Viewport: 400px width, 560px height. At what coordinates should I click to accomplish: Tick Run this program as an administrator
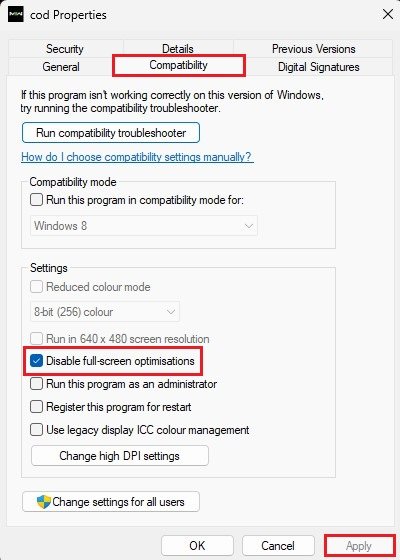(x=36, y=384)
